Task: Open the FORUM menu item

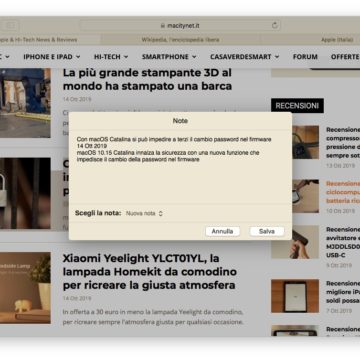Action: click(x=305, y=57)
